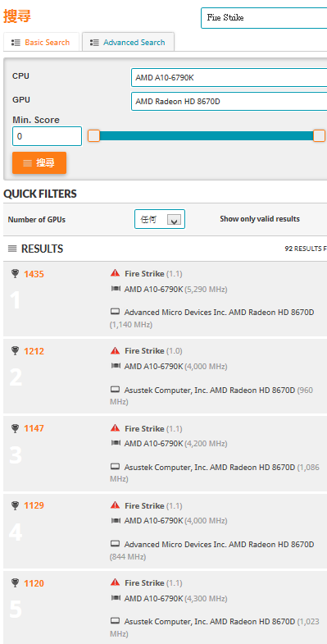Click the warning triangle icon in result 1

pyautogui.click(x=116, y=273)
